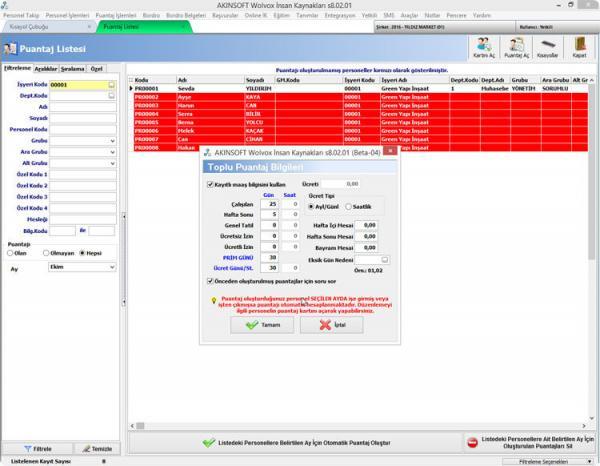Image resolution: width=600 pixels, height=466 pixels.
Task: Expand the Grubu dropdown
Action: click(x=112, y=141)
